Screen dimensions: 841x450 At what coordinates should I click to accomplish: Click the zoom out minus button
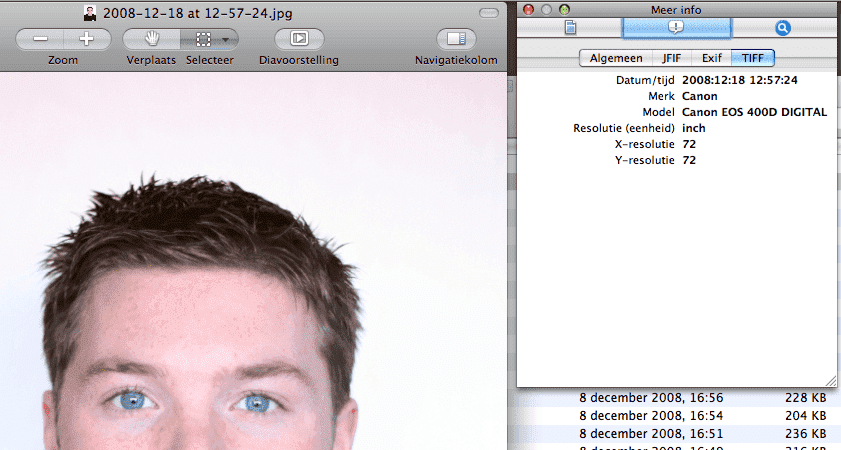pos(41,39)
